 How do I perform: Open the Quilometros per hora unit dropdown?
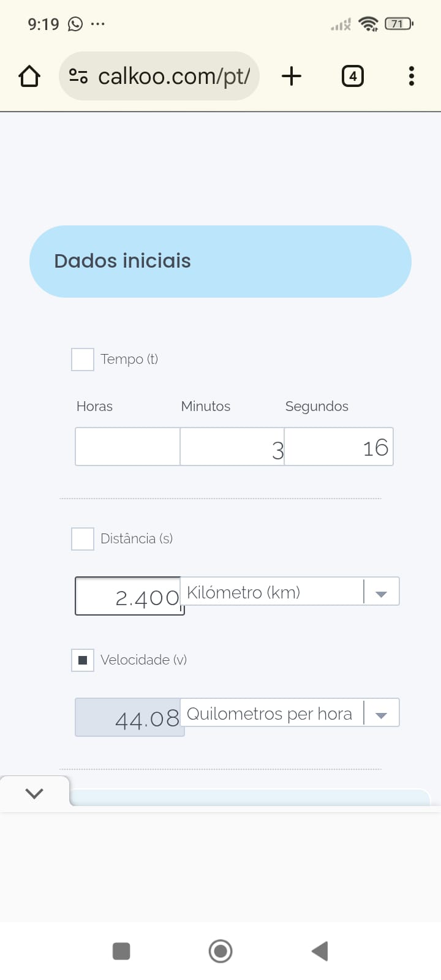click(290, 713)
